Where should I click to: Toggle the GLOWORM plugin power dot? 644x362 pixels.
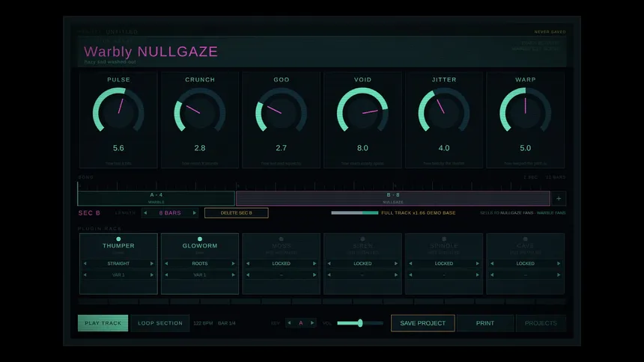[200, 239]
